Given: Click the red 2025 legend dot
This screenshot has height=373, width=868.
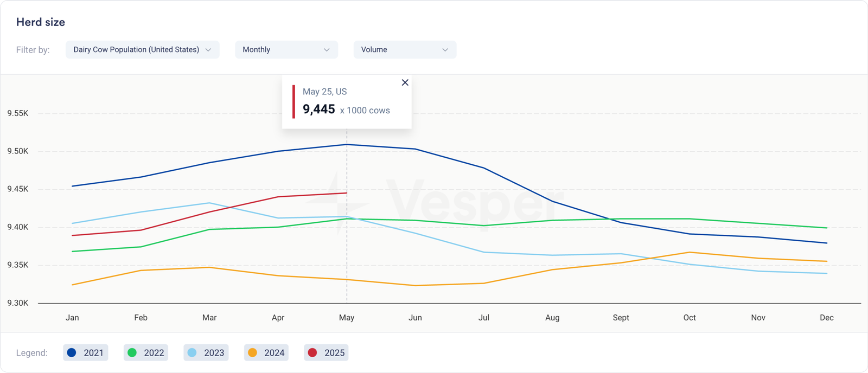Looking at the screenshot, I should point(312,352).
